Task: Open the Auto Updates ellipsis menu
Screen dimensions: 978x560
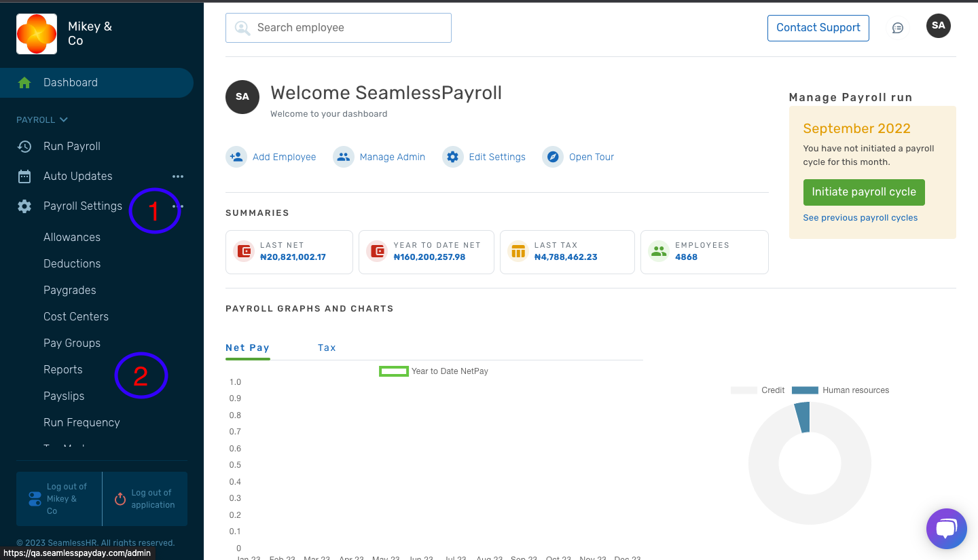Action: (x=178, y=176)
